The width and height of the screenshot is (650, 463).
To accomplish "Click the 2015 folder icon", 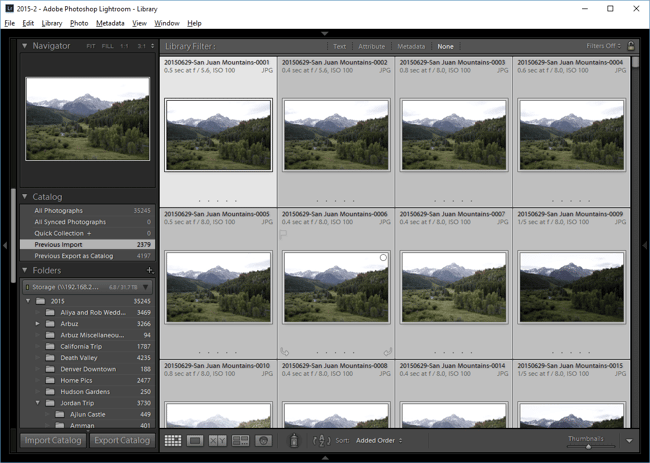I will (40, 301).
